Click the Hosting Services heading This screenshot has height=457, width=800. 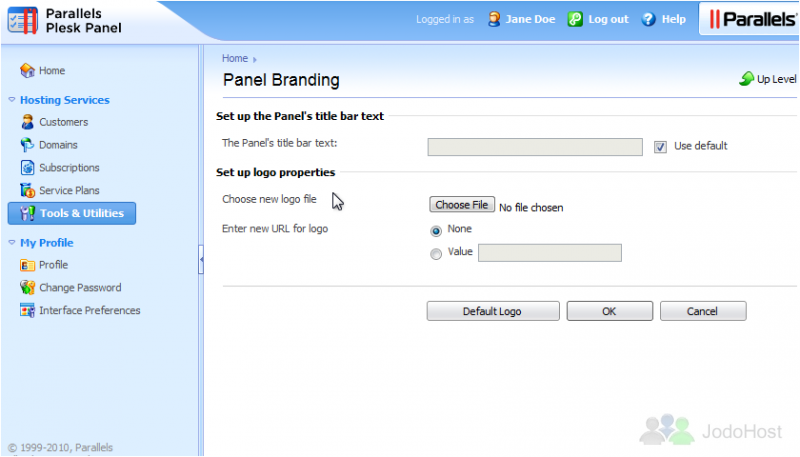(x=65, y=100)
